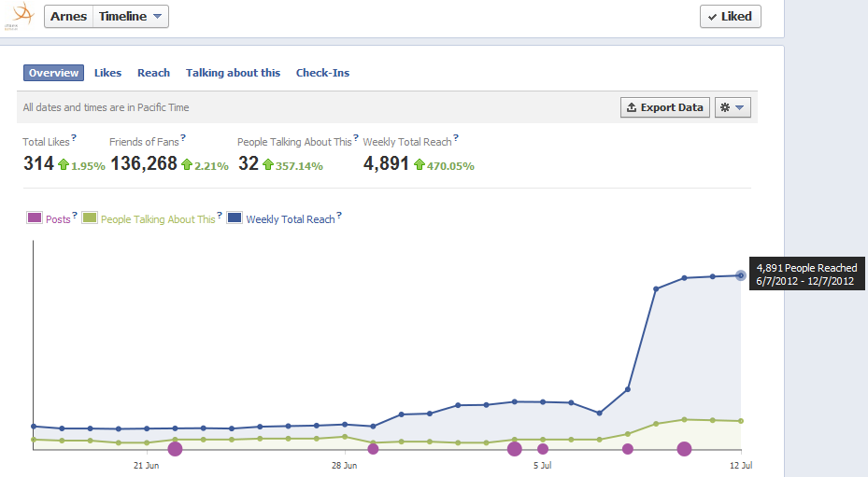The width and height of the screenshot is (868, 477).
Task: Click help beside People Talking About This legend
Action: tap(219, 217)
